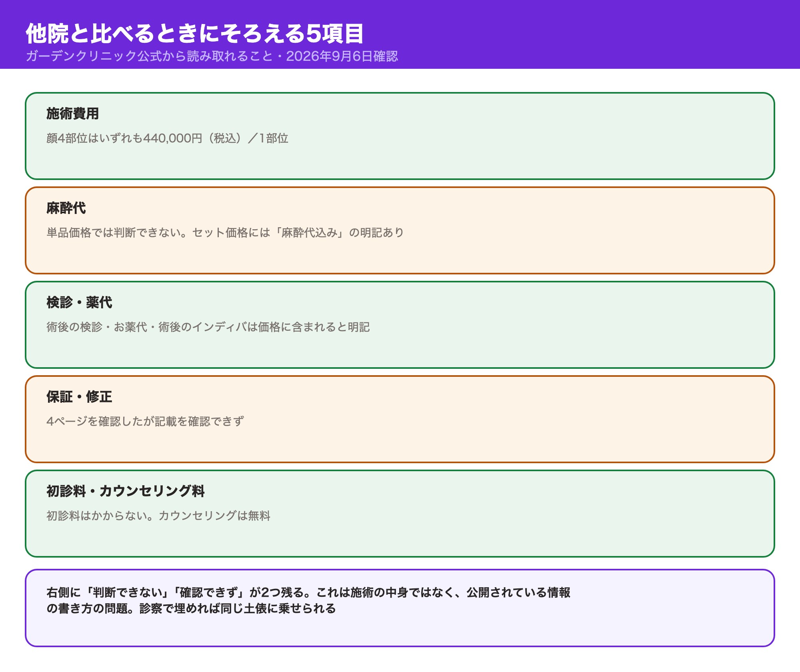Screen dimensions: 800x672
Task: Select the 施術費用 card heading
Action: pos(73,114)
